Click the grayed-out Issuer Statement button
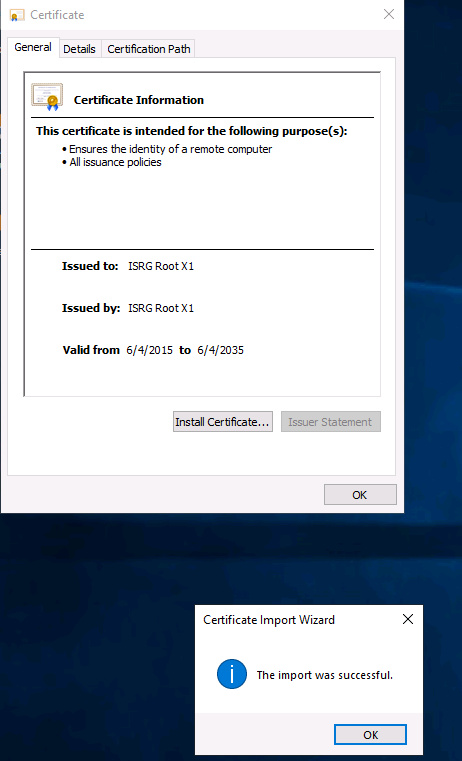The image size is (462, 761). click(x=330, y=422)
